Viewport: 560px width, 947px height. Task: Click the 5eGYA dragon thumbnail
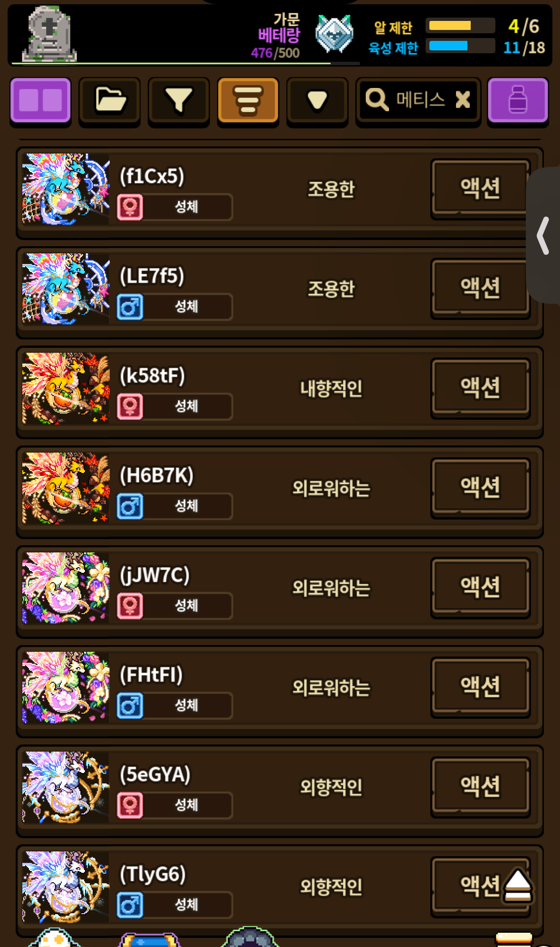66,787
